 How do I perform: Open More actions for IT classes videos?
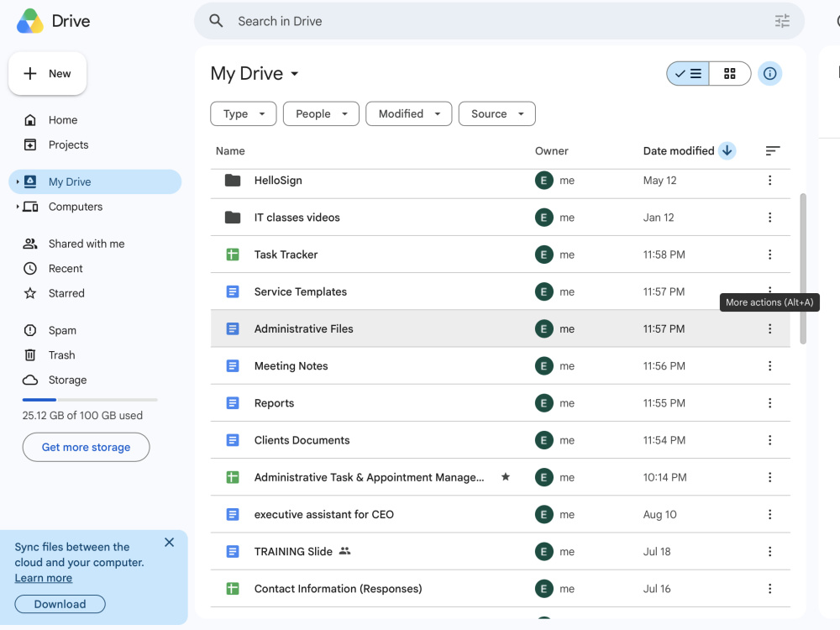pyautogui.click(x=769, y=218)
